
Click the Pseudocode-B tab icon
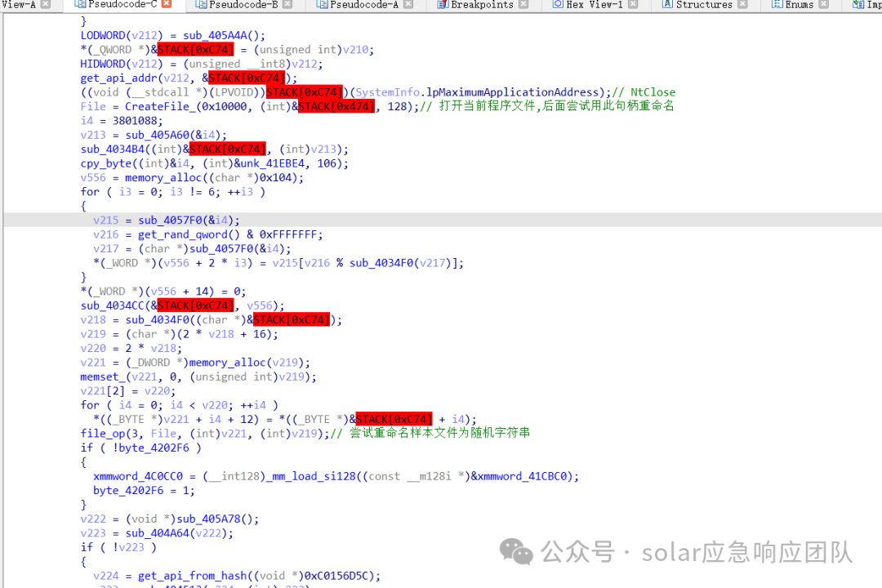coord(201,4)
